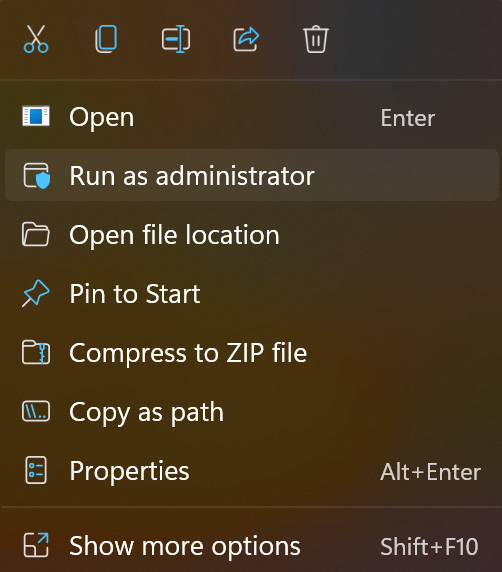This screenshot has width=502, height=572.
Task: Click the Copy icon in top row
Action: point(106,39)
